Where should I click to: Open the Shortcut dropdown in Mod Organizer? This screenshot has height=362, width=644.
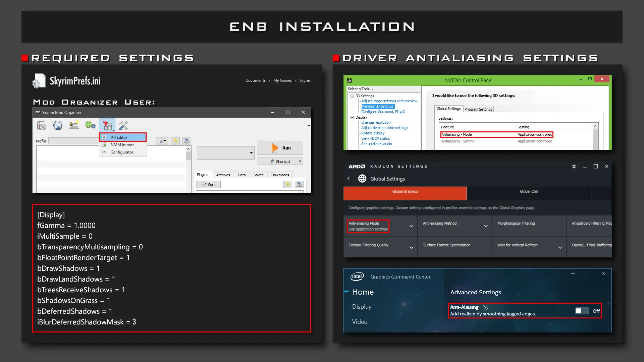[300, 161]
